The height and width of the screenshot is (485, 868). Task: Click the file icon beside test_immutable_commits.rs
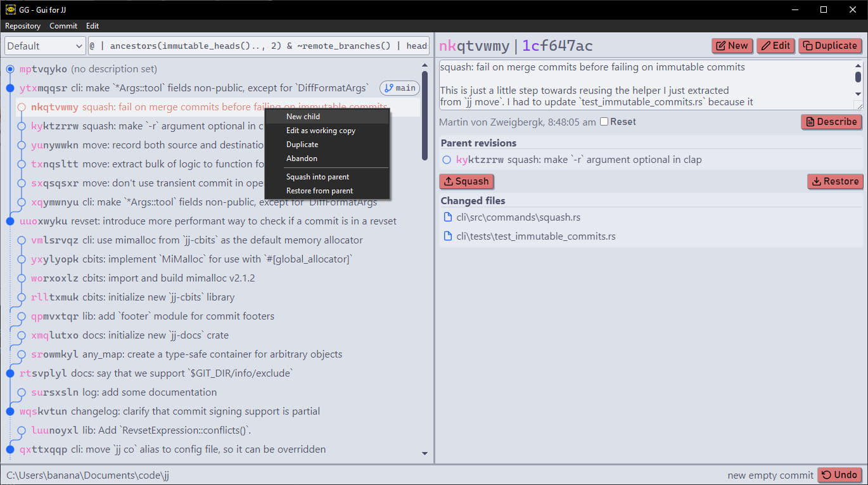pyautogui.click(x=448, y=235)
